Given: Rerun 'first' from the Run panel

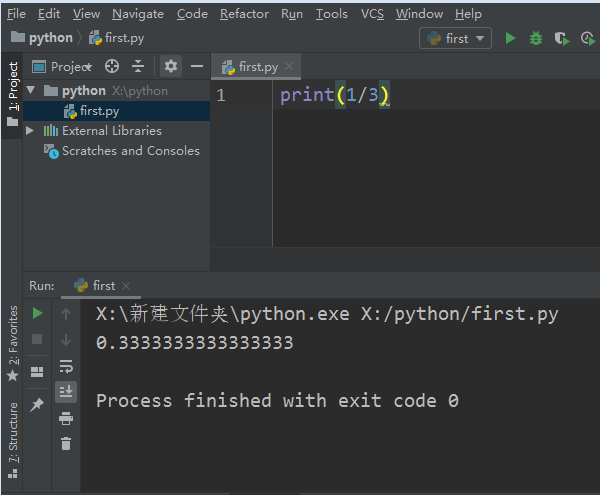Looking at the screenshot, I should [x=38, y=313].
